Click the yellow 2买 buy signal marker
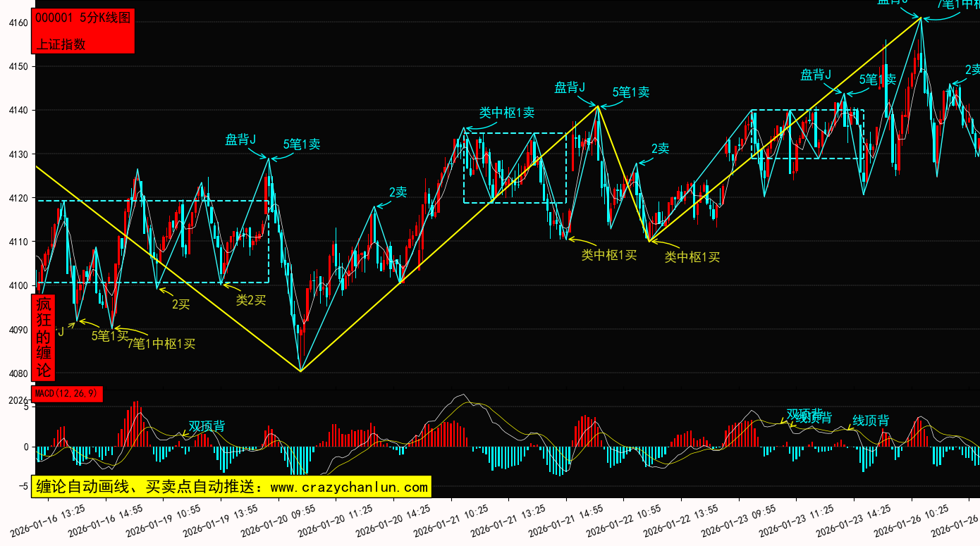980x546 pixels. [180, 304]
